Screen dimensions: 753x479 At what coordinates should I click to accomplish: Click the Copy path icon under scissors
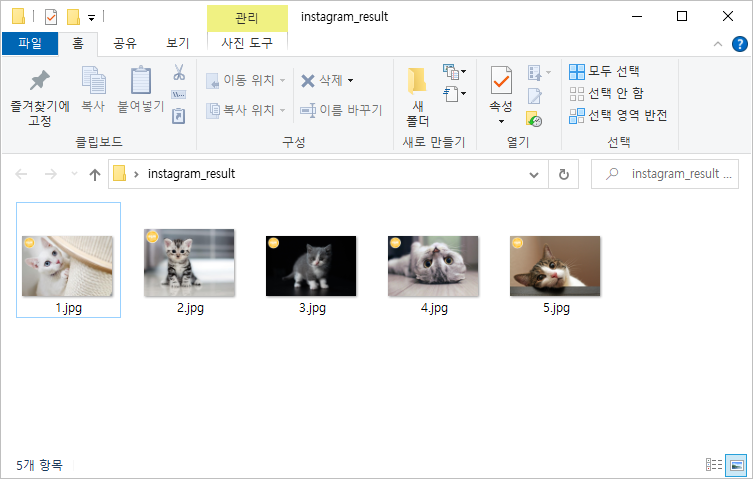179,94
